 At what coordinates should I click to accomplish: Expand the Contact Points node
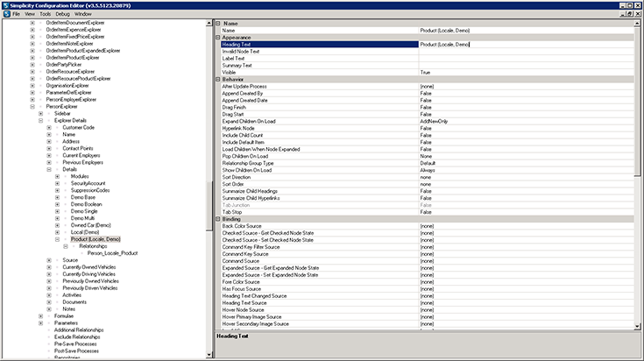[49, 148]
